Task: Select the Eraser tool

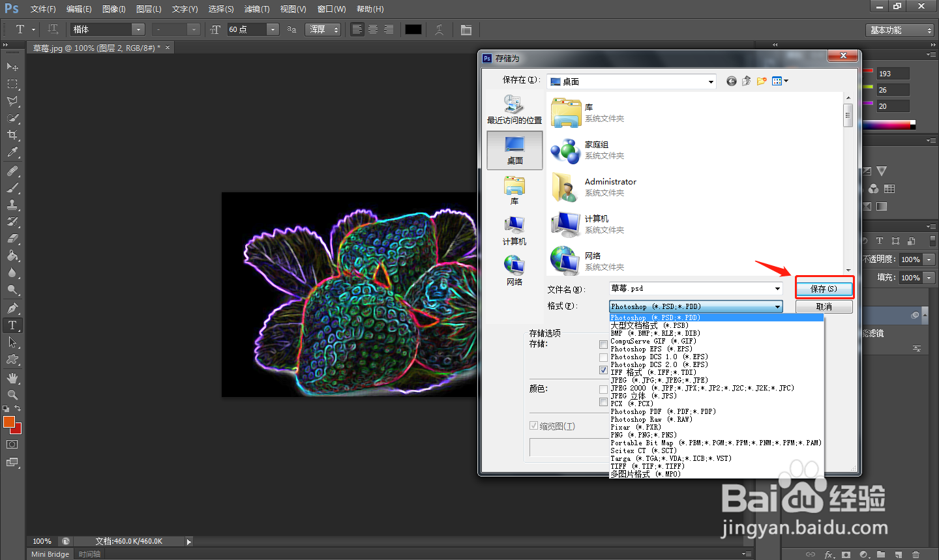Action: (12, 239)
